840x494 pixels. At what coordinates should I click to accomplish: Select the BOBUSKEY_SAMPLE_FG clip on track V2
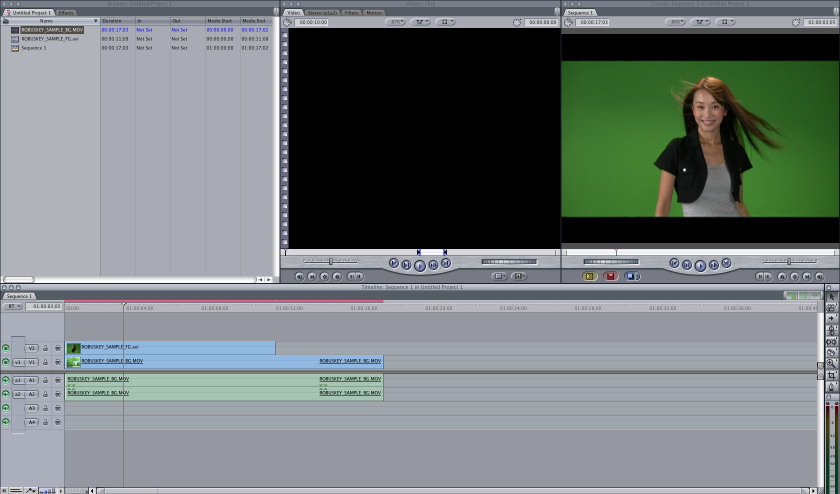(170, 348)
